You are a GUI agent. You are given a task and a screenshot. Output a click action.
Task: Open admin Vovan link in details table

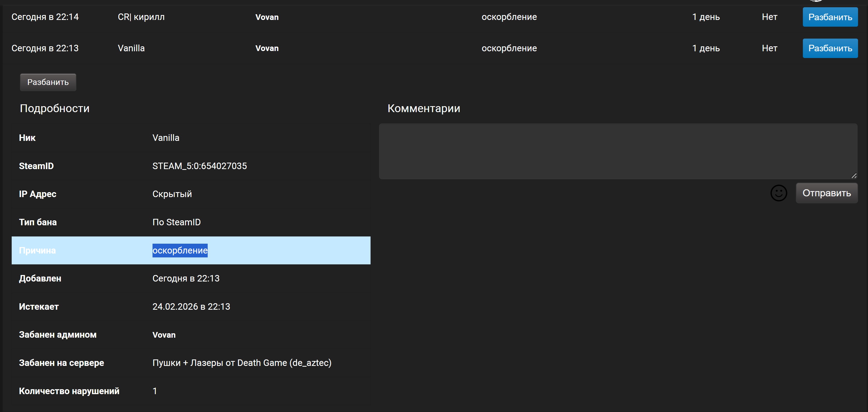coord(164,335)
